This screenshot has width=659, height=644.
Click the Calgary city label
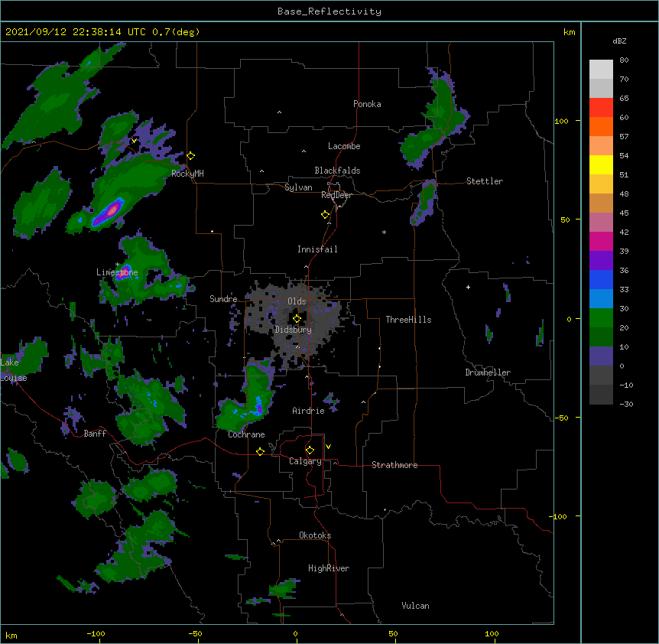[305, 461]
